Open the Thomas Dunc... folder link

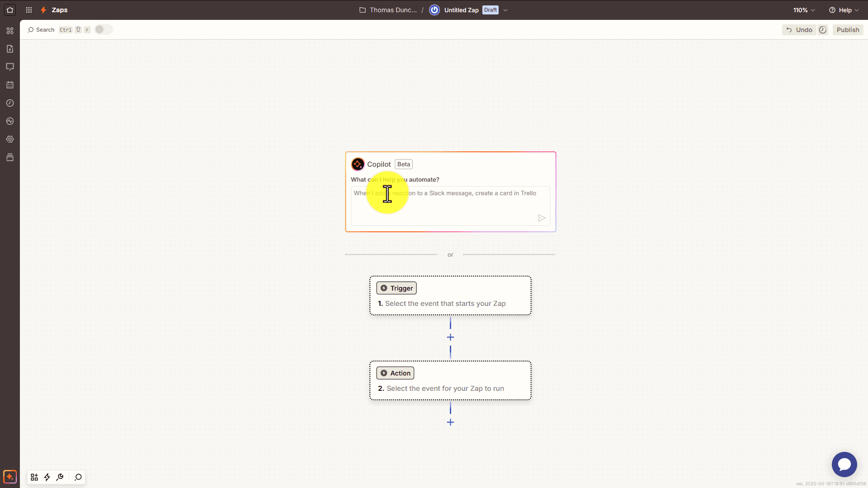pos(393,10)
